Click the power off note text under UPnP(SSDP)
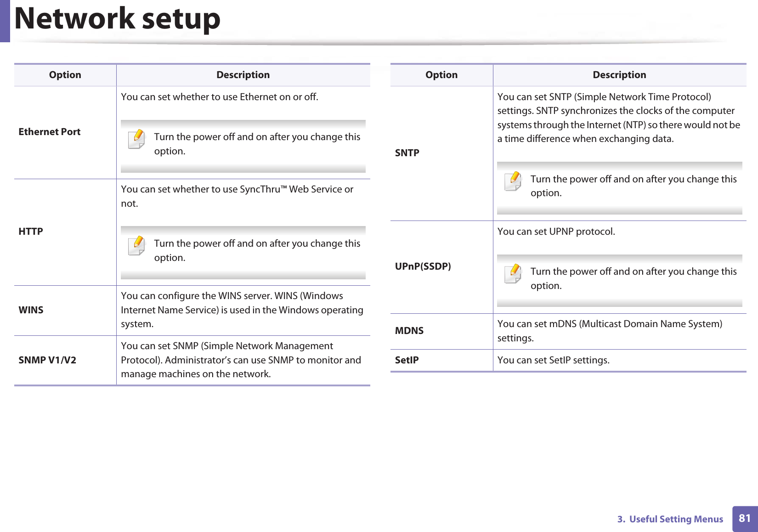Viewport: 758px width, 532px height. pyautogui.click(x=634, y=279)
